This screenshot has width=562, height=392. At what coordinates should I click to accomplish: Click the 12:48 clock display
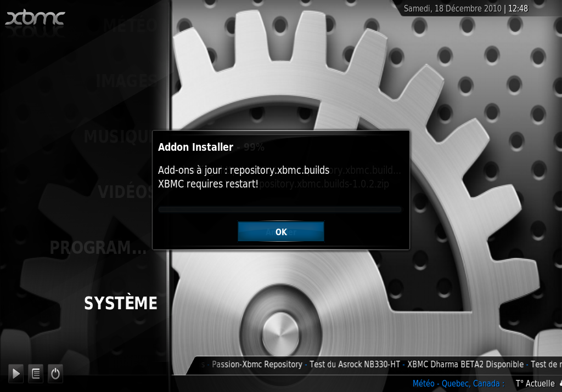coord(518,8)
